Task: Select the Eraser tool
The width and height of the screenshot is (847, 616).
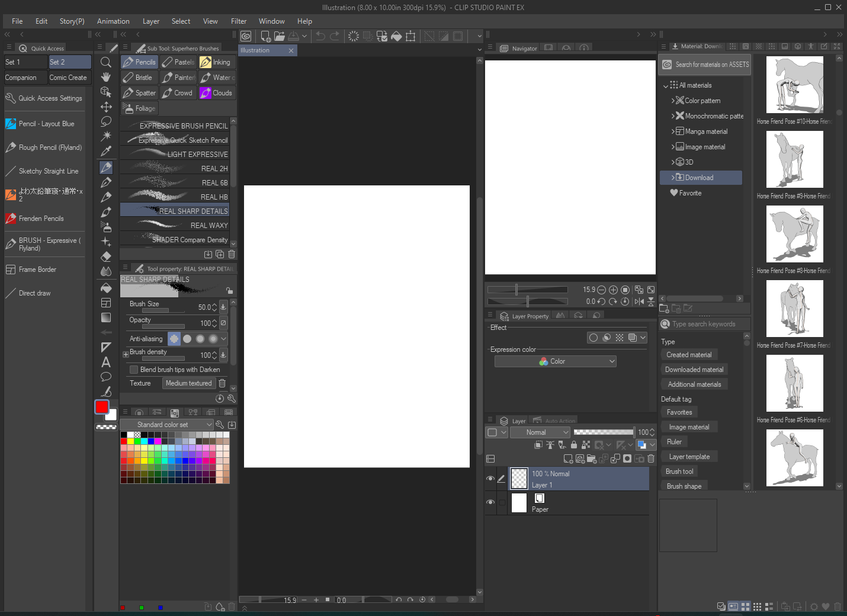Action: click(106, 256)
